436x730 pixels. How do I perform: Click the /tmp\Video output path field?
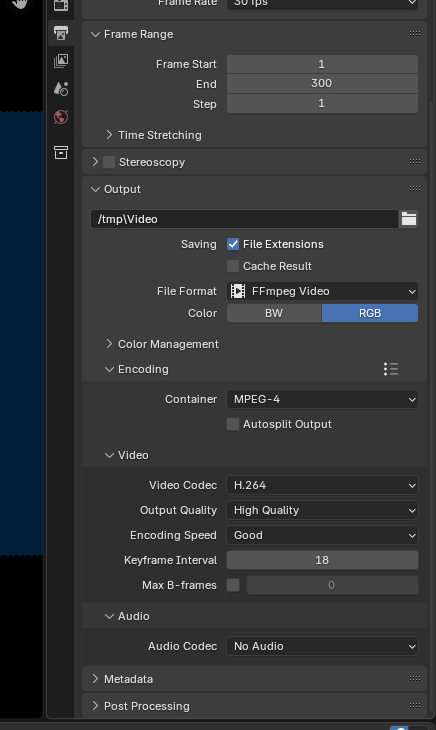pyautogui.click(x=245, y=219)
